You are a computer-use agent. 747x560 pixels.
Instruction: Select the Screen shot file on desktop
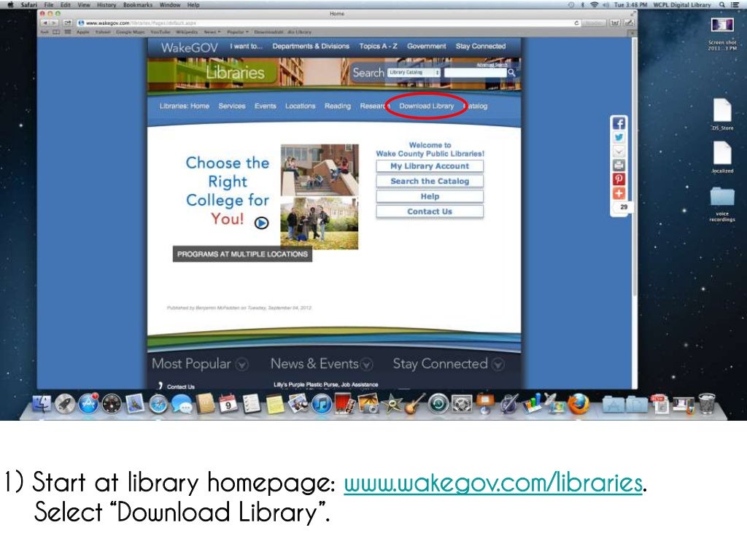(722, 33)
